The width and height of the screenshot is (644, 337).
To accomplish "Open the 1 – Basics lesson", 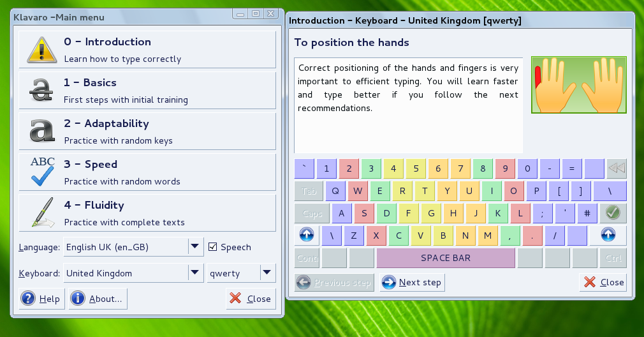I will click(147, 91).
